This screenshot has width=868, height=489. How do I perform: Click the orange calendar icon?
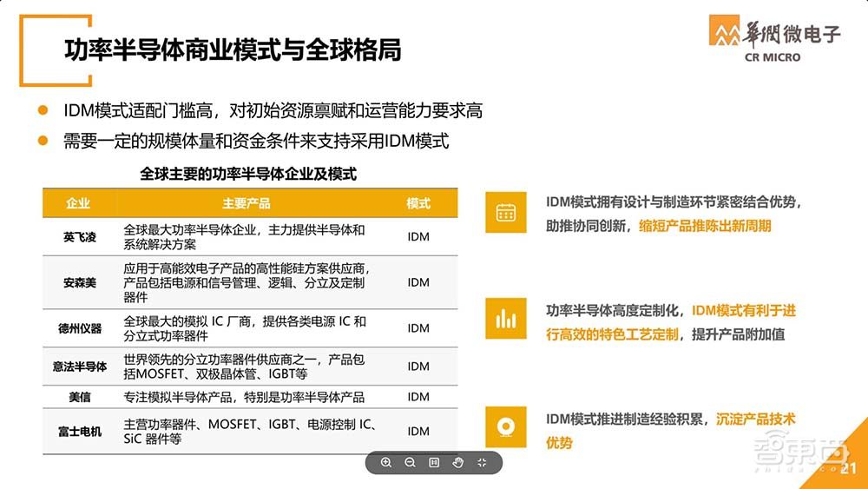(x=506, y=212)
